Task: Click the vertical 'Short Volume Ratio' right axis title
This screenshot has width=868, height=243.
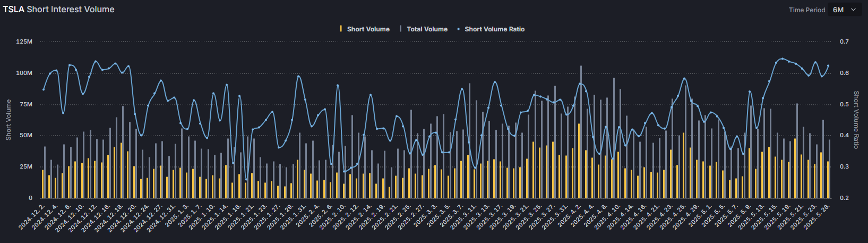Action: [856, 120]
